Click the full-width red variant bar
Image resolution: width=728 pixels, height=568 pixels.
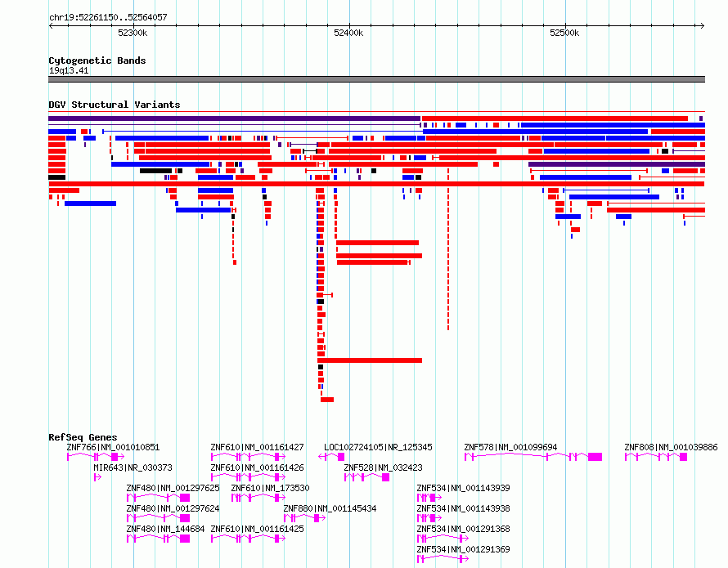(376, 184)
